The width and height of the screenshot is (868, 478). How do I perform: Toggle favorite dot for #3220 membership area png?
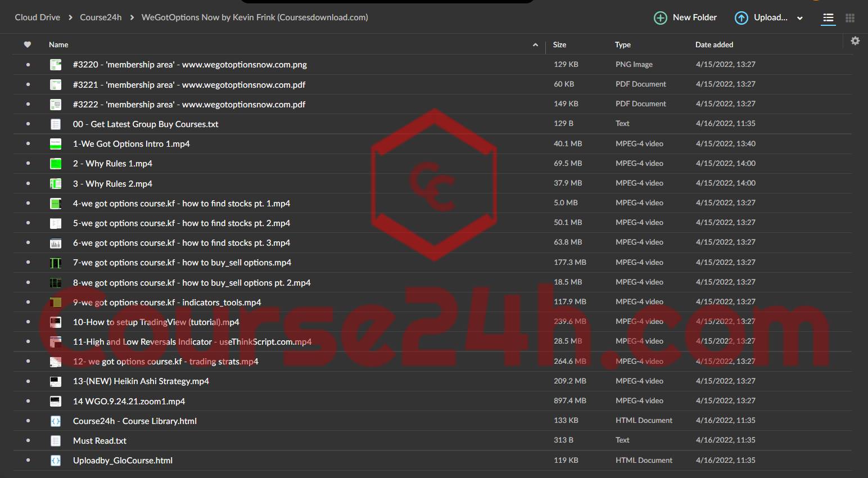(28, 65)
